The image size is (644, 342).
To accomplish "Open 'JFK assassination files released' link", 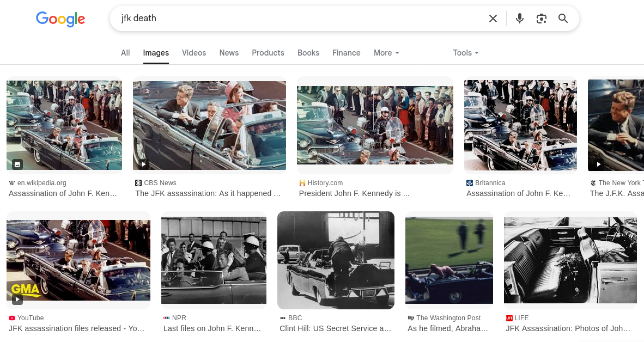I will tap(76, 328).
